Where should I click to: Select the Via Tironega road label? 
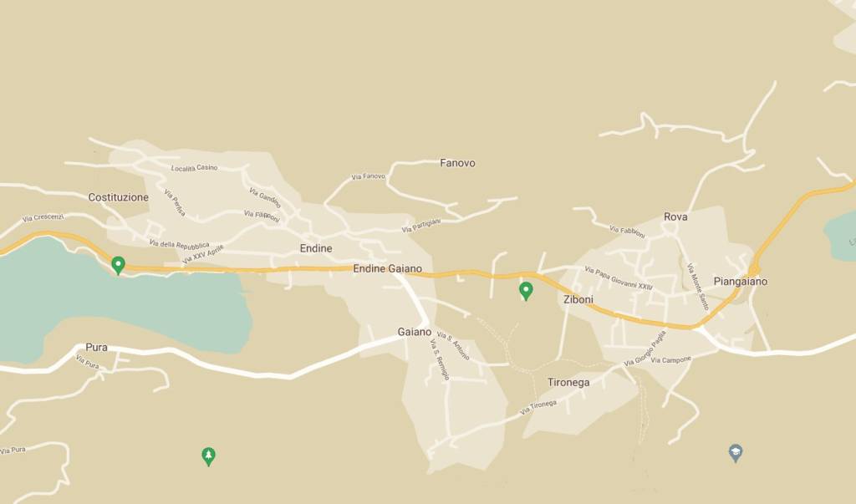coord(538,407)
